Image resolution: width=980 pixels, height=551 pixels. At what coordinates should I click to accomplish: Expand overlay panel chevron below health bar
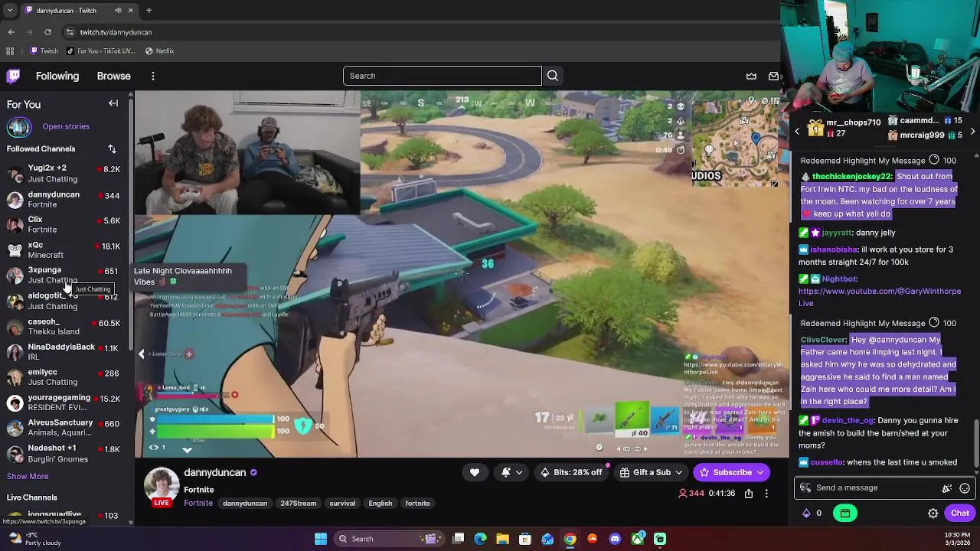[188, 450]
